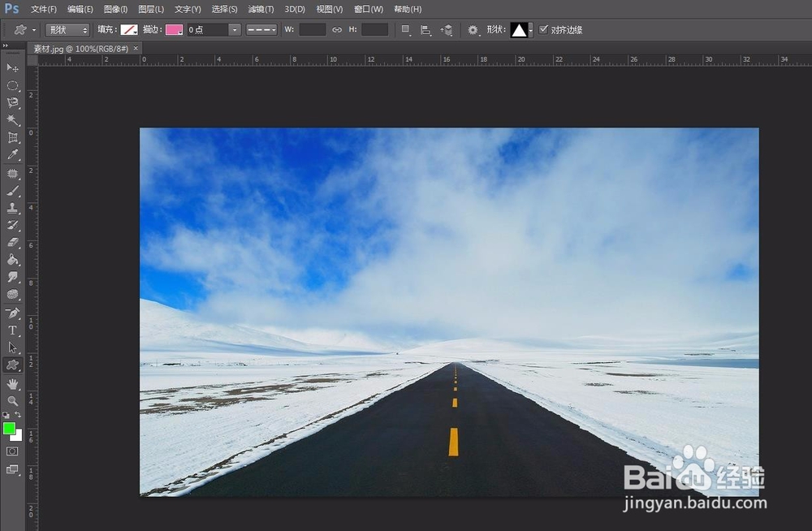This screenshot has width=812, height=531.
Task: Open the 填充 fill swatch picker
Action: pyautogui.click(x=129, y=30)
